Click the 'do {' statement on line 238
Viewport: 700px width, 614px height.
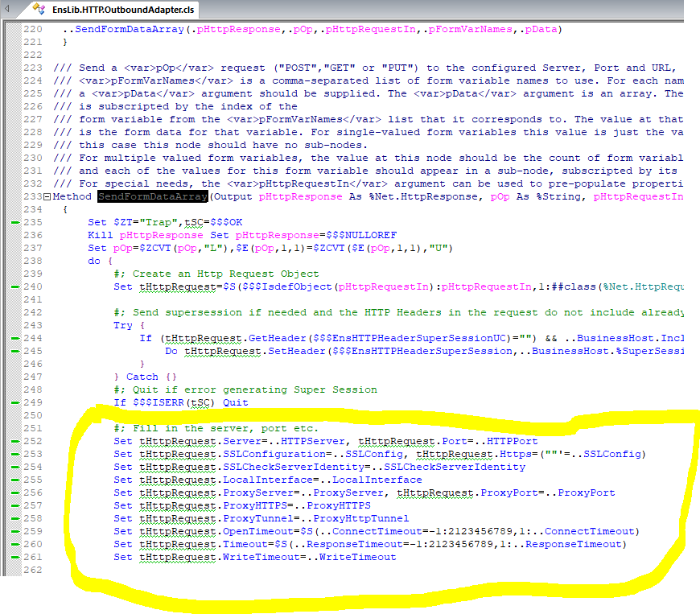(x=101, y=261)
